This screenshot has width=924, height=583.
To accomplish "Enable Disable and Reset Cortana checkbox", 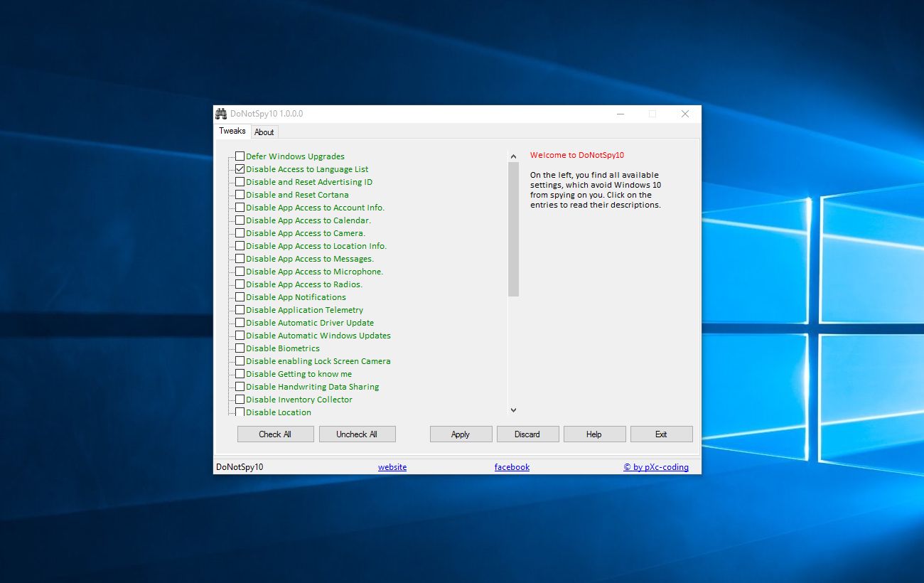I will (x=240, y=195).
